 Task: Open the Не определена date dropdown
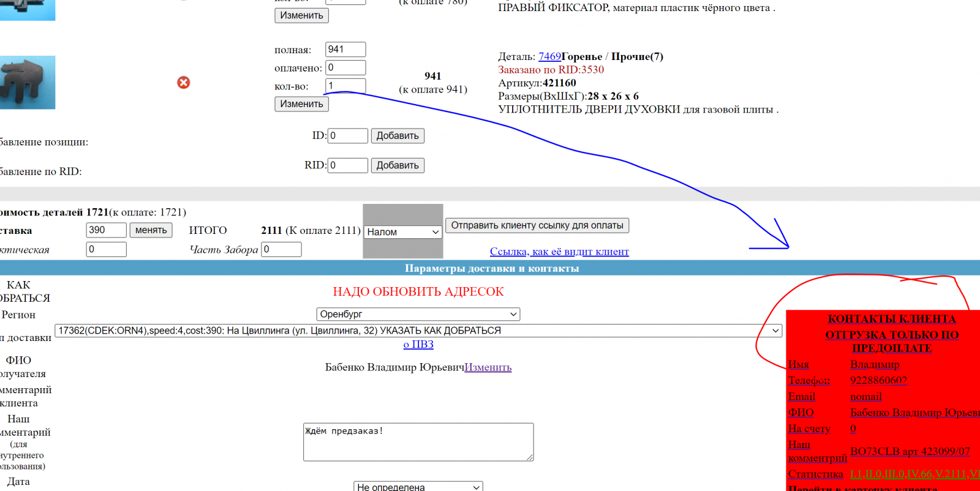pyautogui.click(x=418, y=487)
